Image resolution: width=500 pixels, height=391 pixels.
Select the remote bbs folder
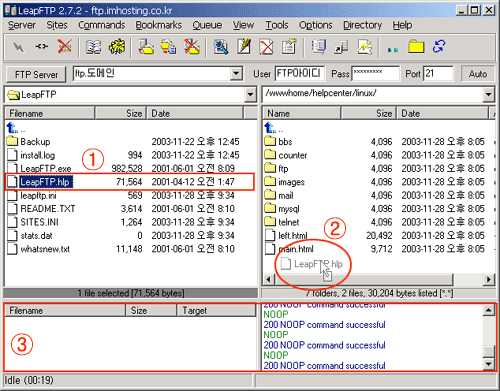[278, 141]
